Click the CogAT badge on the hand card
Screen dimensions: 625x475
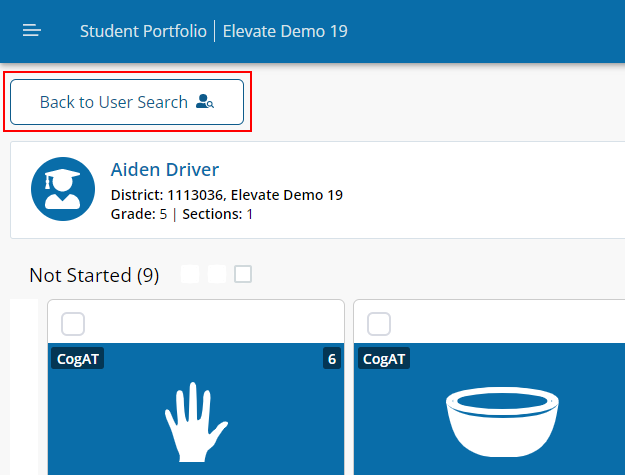pos(77,359)
